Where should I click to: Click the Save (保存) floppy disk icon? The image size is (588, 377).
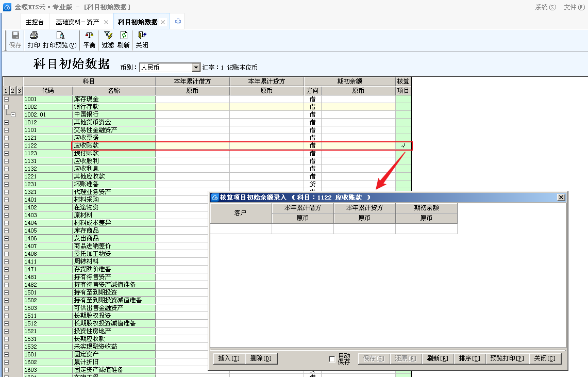[x=15, y=36]
